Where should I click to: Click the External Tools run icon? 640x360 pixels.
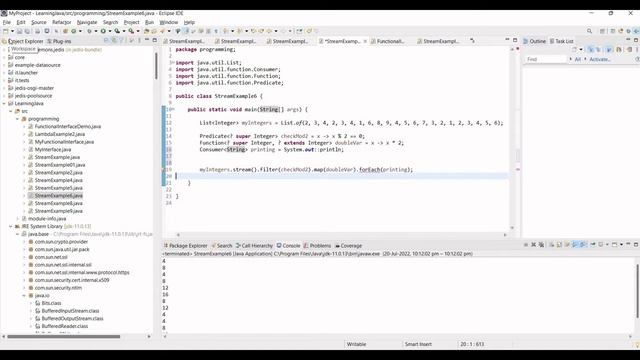coord(131,31)
